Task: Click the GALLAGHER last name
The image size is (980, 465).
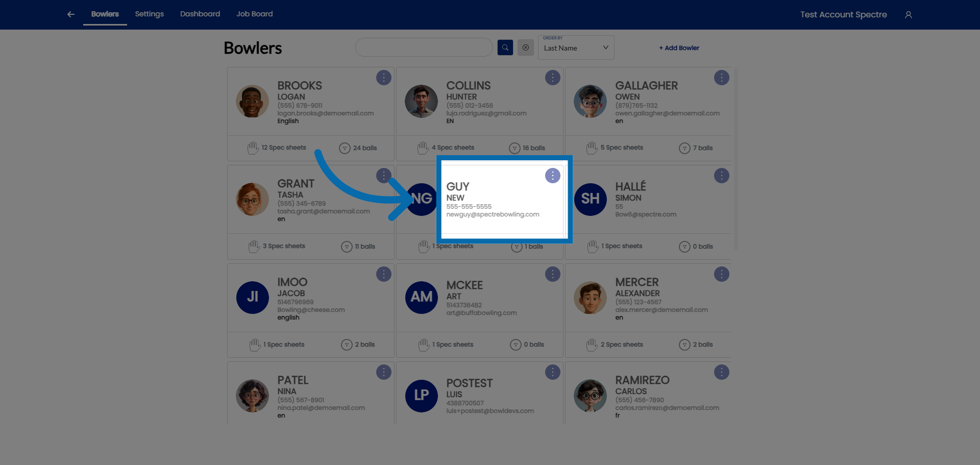Action: click(647, 86)
